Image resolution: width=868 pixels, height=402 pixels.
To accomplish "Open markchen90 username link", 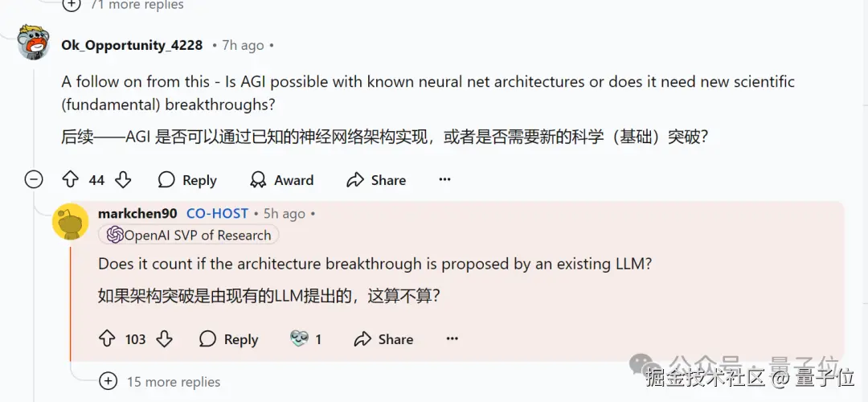I will point(137,213).
